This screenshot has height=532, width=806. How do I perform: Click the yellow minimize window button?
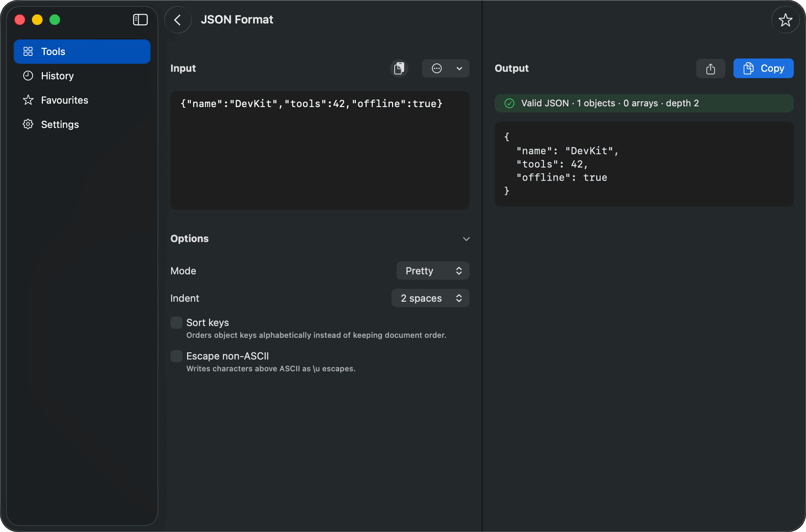pos(37,20)
